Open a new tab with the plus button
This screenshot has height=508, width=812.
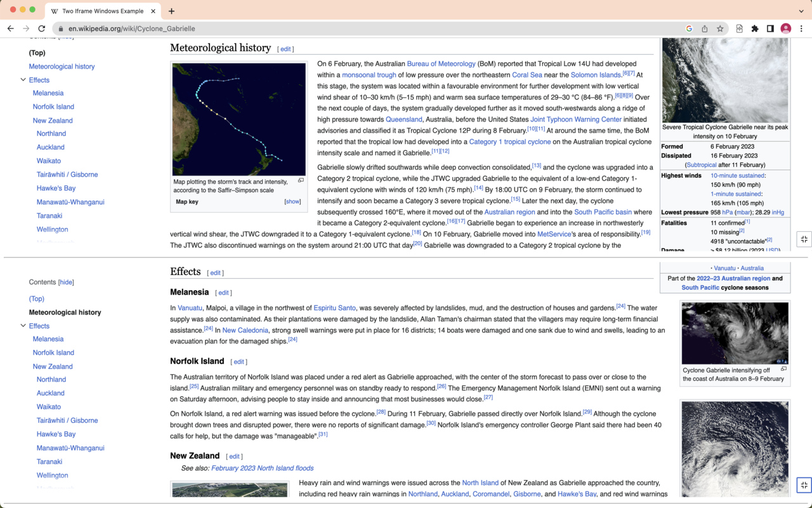tap(171, 11)
